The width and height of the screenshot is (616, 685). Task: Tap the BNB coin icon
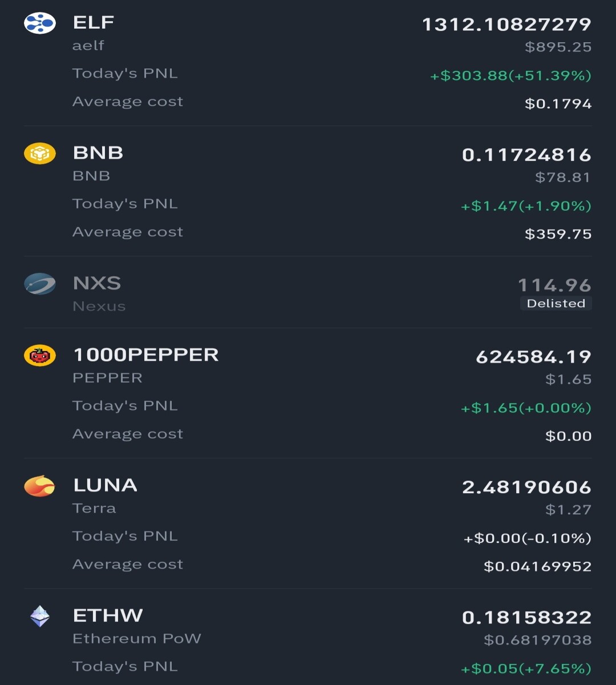pyautogui.click(x=39, y=154)
